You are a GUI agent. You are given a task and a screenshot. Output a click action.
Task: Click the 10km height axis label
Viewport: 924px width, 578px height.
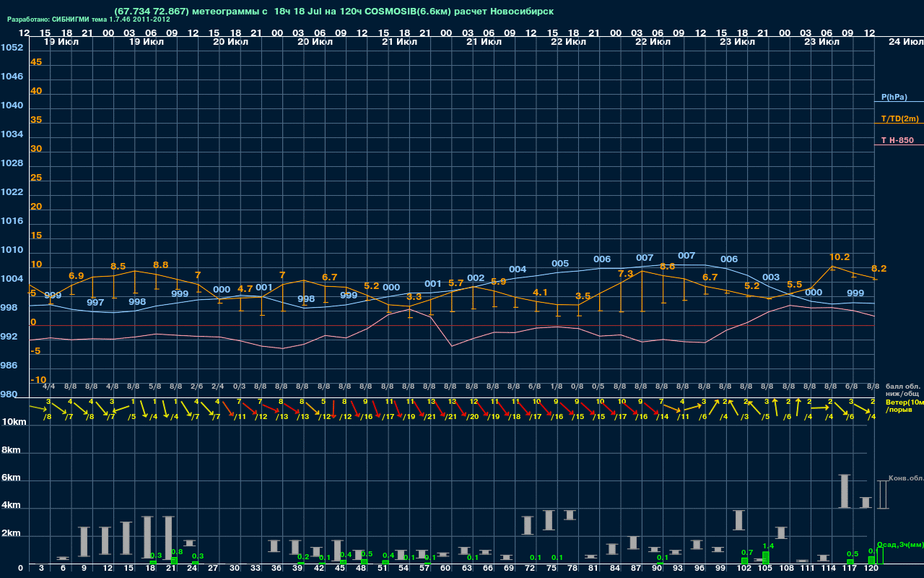tap(14, 422)
